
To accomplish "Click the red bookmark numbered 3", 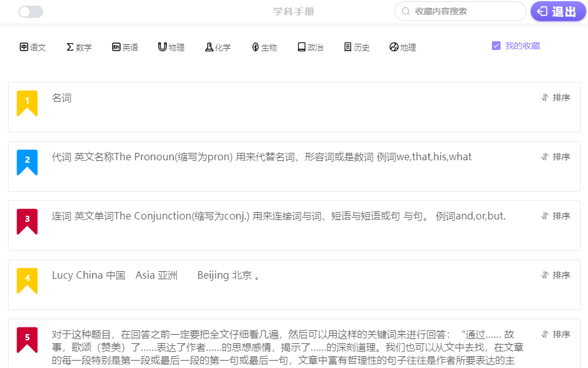I will (27, 221).
